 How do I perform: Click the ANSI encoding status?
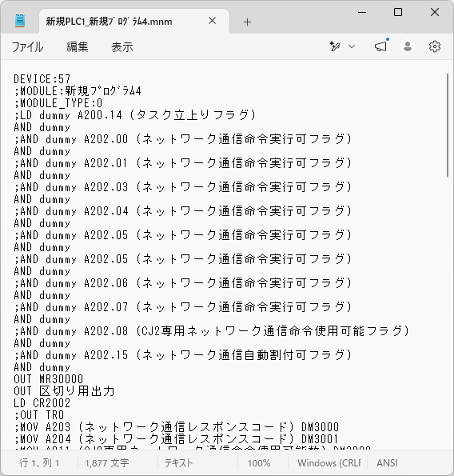tap(387, 462)
